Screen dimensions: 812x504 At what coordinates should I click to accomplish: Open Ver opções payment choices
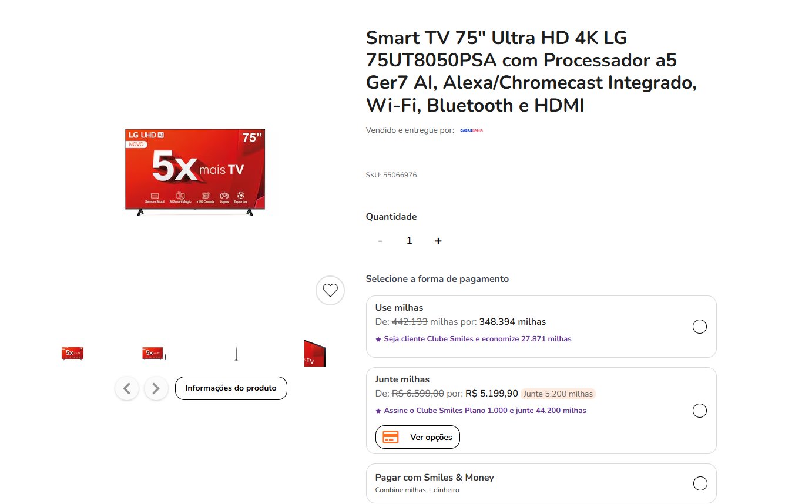(418, 437)
